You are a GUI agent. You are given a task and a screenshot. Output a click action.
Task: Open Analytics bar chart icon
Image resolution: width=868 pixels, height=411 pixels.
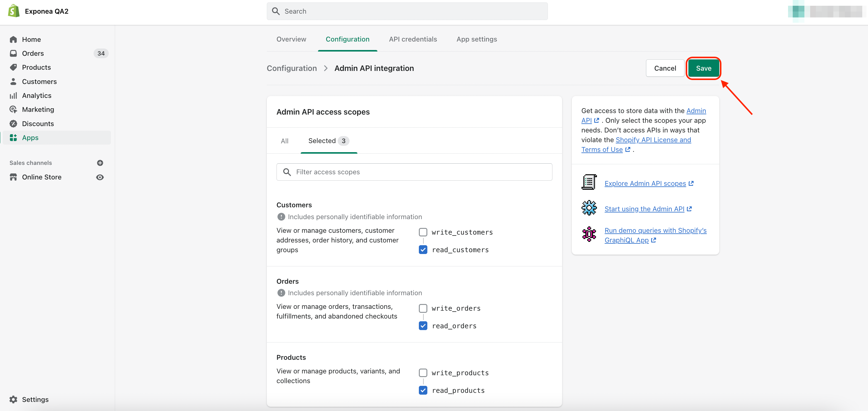click(13, 95)
